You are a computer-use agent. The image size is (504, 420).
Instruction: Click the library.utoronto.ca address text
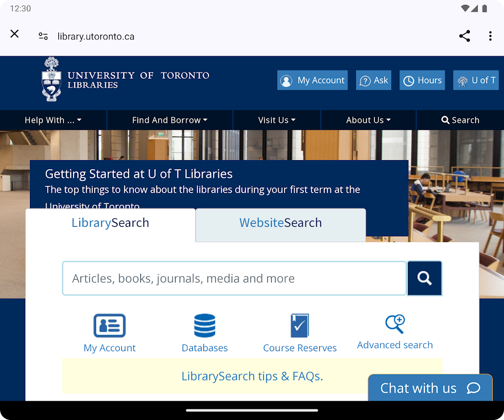pyautogui.click(x=96, y=36)
